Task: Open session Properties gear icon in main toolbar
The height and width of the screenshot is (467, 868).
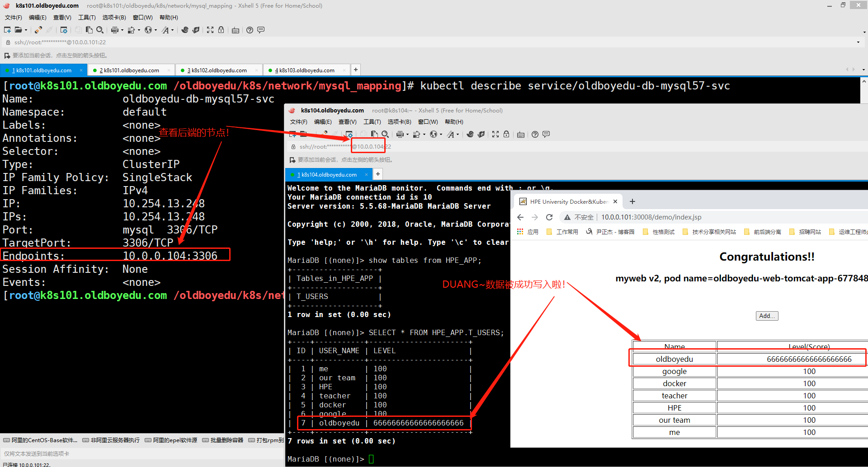Action: pos(64,30)
